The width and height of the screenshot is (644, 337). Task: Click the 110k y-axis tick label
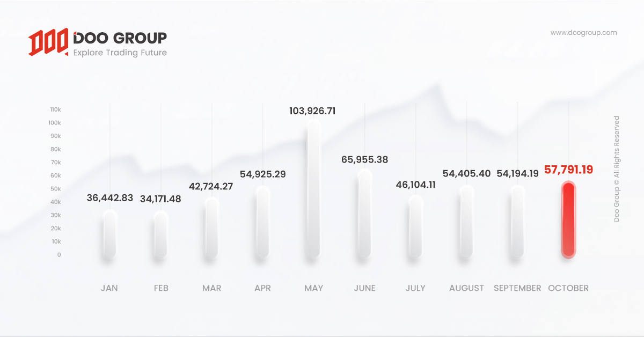coord(56,109)
